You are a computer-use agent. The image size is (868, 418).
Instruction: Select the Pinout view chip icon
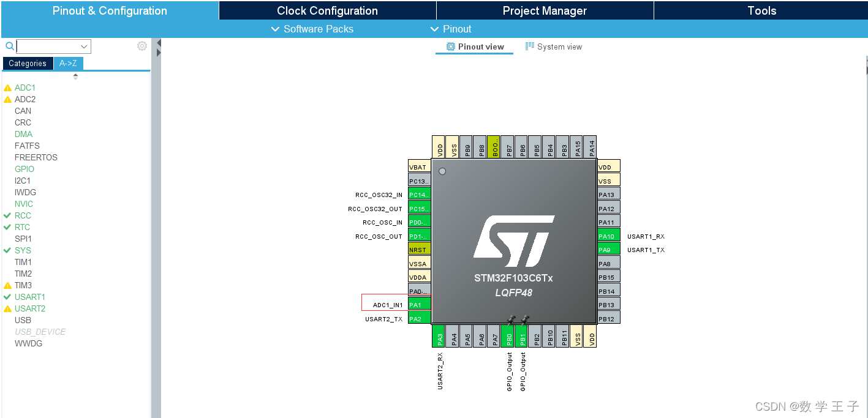(450, 47)
